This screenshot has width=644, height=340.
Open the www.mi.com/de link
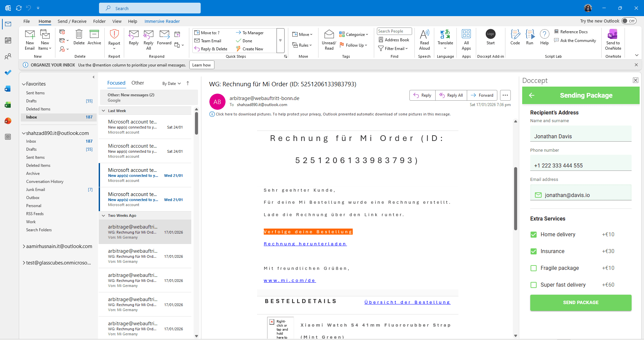290,281
